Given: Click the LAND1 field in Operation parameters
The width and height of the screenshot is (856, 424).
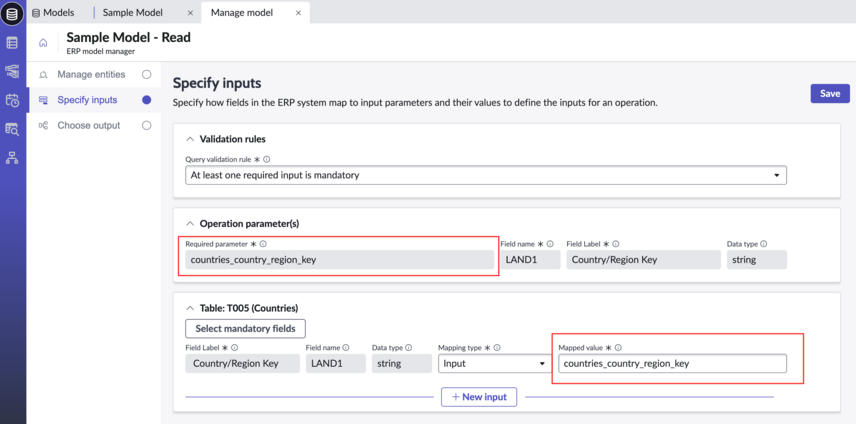Looking at the screenshot, I should [530, 260].
